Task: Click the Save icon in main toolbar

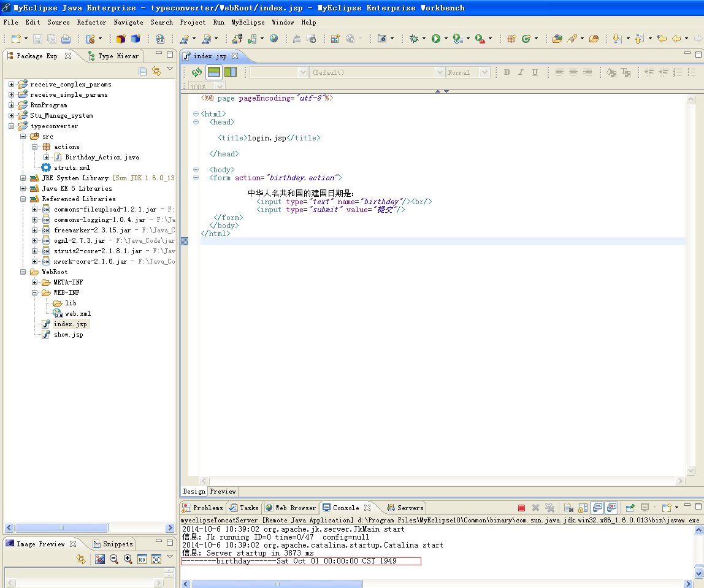Action: point(38,39)
